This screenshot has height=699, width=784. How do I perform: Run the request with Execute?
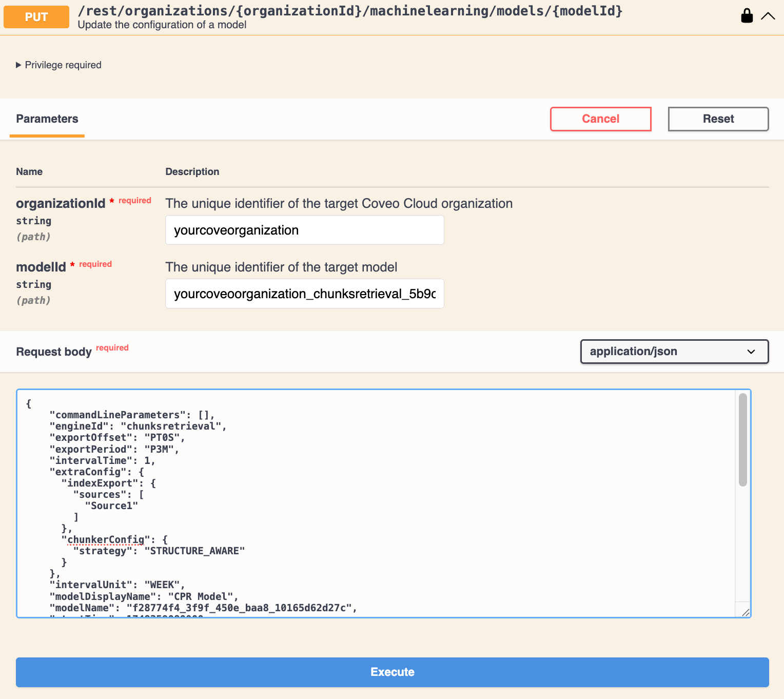(x=392, y=672)
